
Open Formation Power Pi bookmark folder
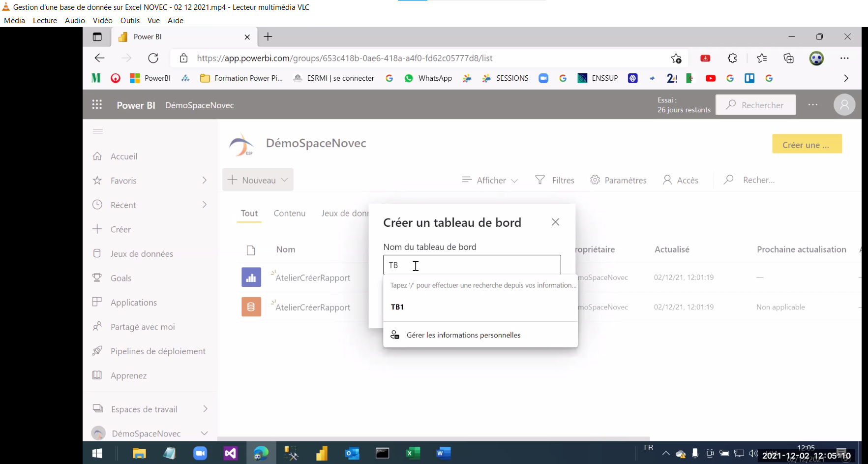coord(241,78)
